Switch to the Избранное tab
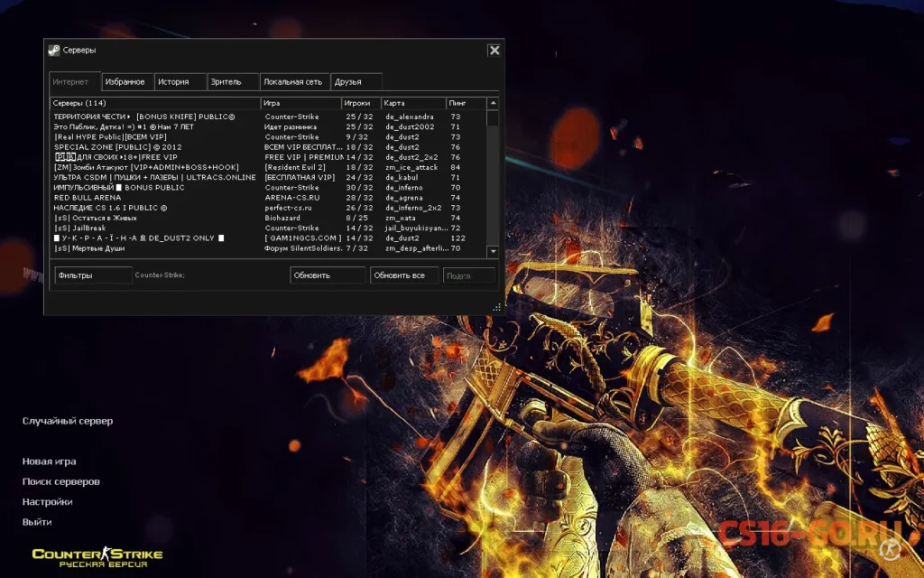The height and width of the screenshot is (578, 924). 125,82
